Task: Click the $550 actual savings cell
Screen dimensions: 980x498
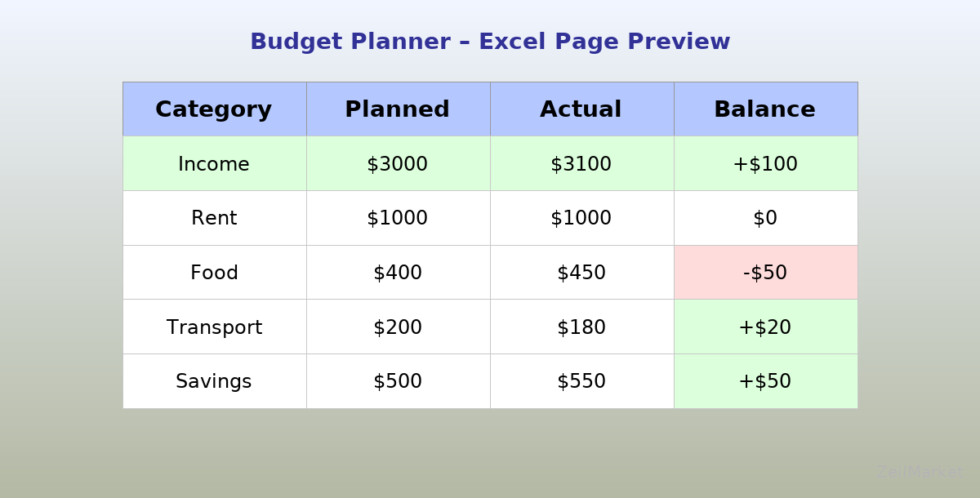Action: pyautogui.click(x=581, y=381)
